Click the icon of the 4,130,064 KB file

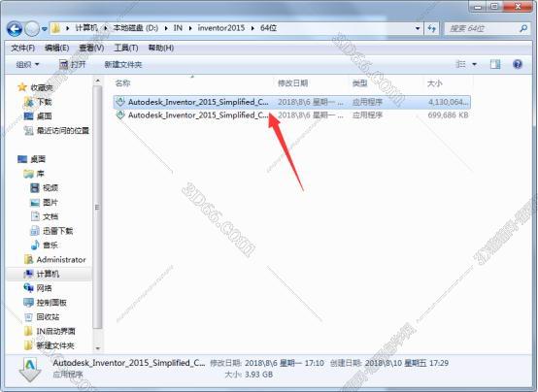click(x=120, y=102)
